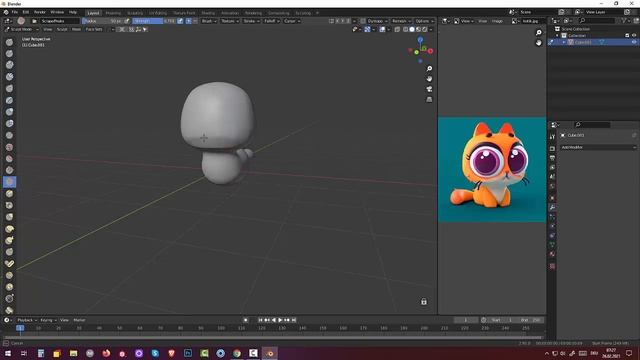Click the Strength slider field
The image size is (640, 360).
coord(154,21)
